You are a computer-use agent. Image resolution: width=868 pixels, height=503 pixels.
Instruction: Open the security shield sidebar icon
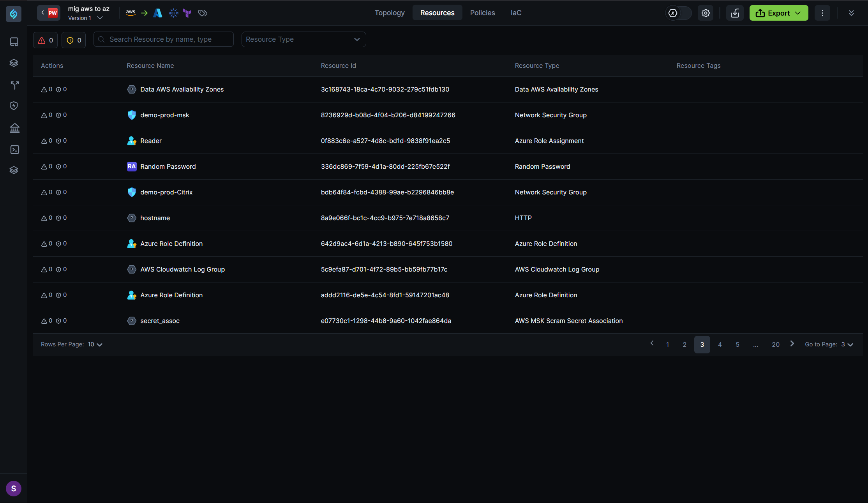tap(14, 106)
